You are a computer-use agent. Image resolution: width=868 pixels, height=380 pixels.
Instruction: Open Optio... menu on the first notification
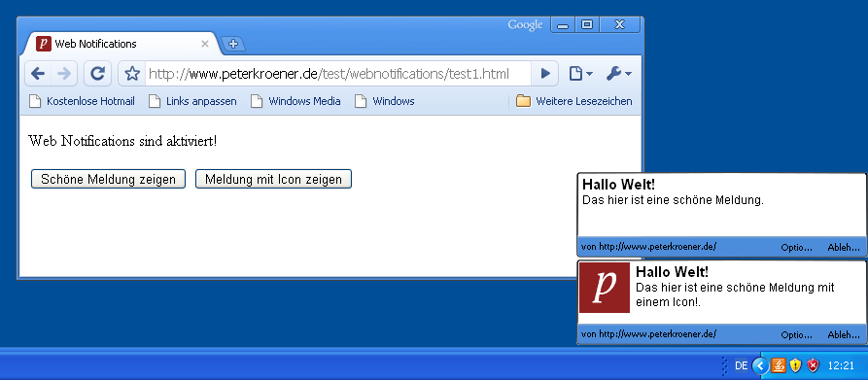pyautogui.click(x=797, y=247)
